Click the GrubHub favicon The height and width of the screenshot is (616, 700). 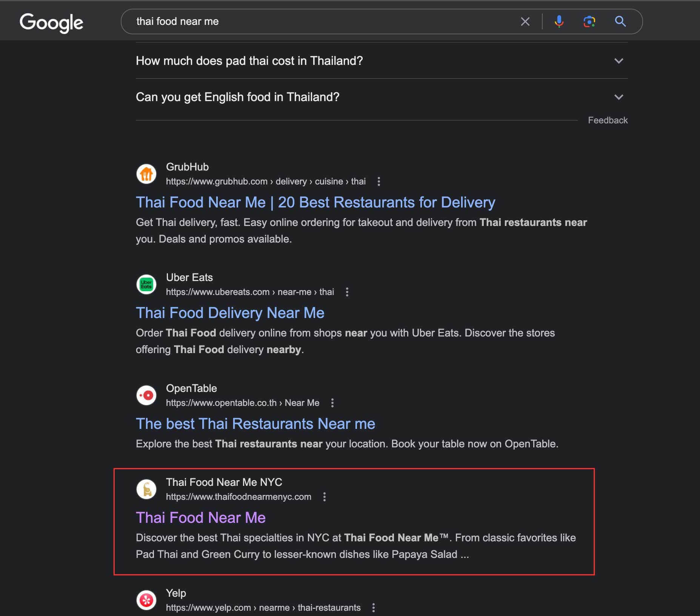point(146,174)
